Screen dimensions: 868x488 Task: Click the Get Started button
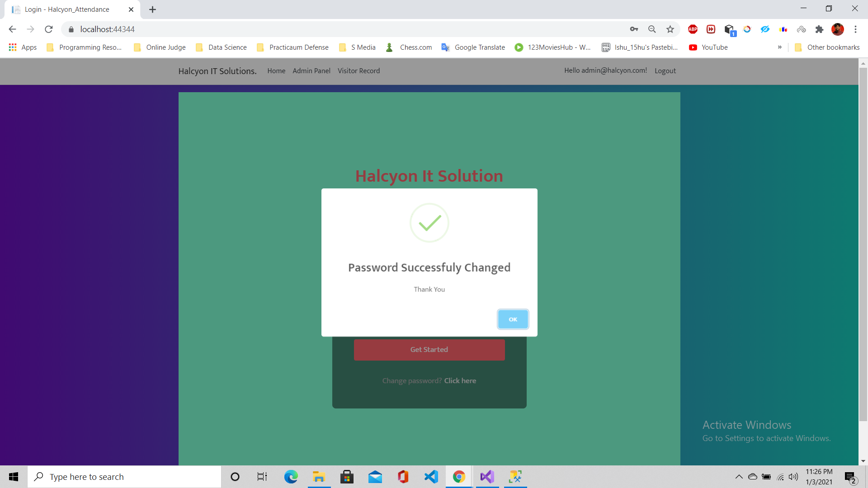(x=429, y=350)
